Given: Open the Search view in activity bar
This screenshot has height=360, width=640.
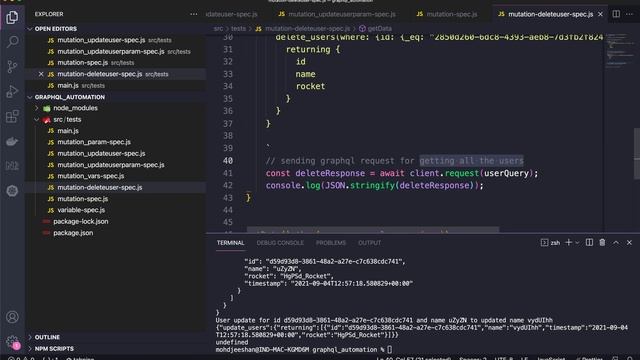Looking at the screenshot, I should point(12,41).
